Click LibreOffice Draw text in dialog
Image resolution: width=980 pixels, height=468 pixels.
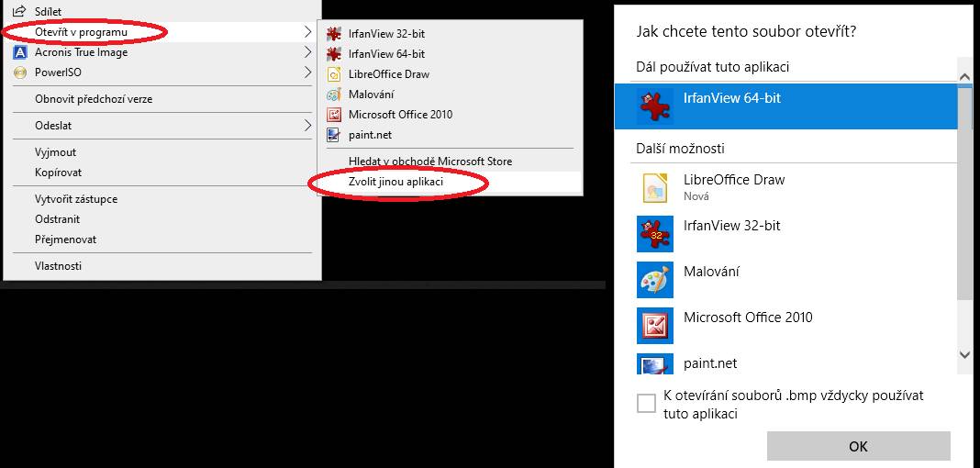tap(734, 180)
